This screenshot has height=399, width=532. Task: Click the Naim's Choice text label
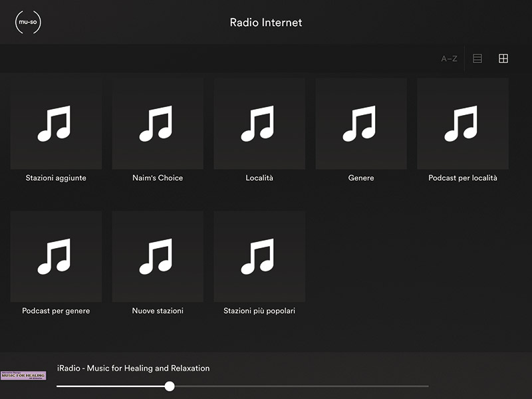pos(158,178)
